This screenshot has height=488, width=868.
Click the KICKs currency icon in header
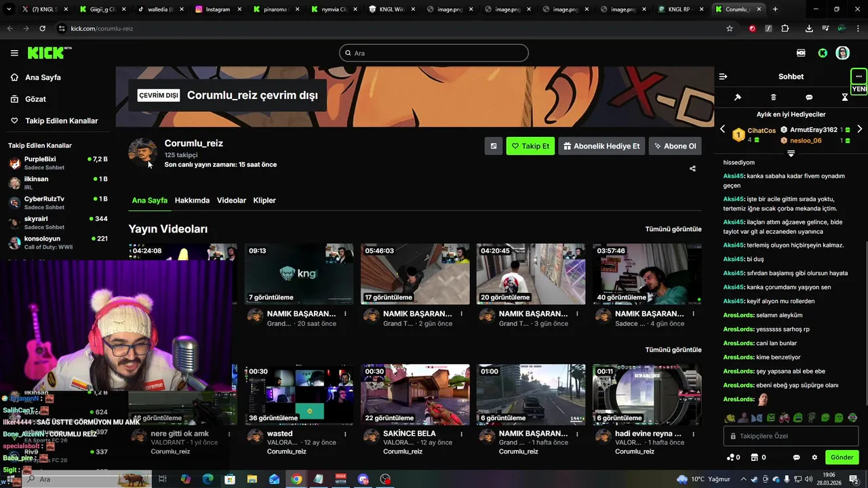pos(801,53)
